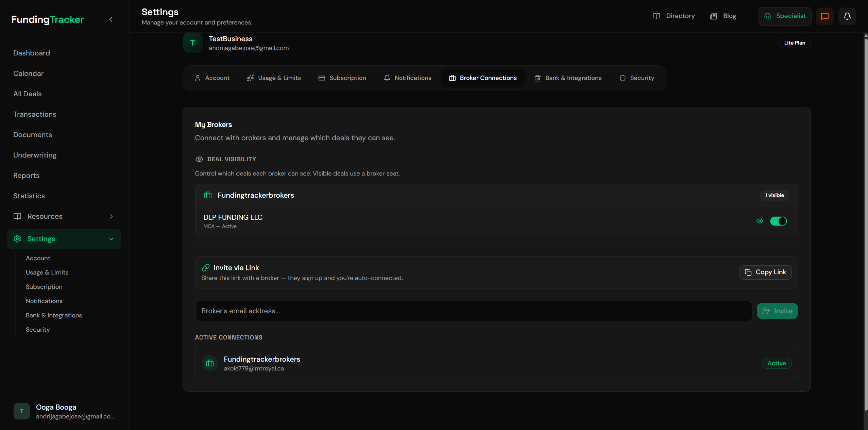Click the TestBusiness avatar letter T
This screenshot has width=868, height=430.
point(192,43)
